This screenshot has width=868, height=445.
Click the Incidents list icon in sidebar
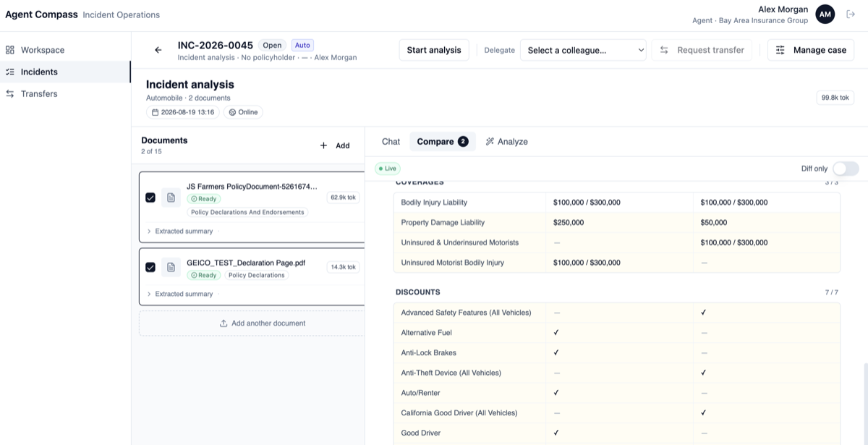click(10, 72)
